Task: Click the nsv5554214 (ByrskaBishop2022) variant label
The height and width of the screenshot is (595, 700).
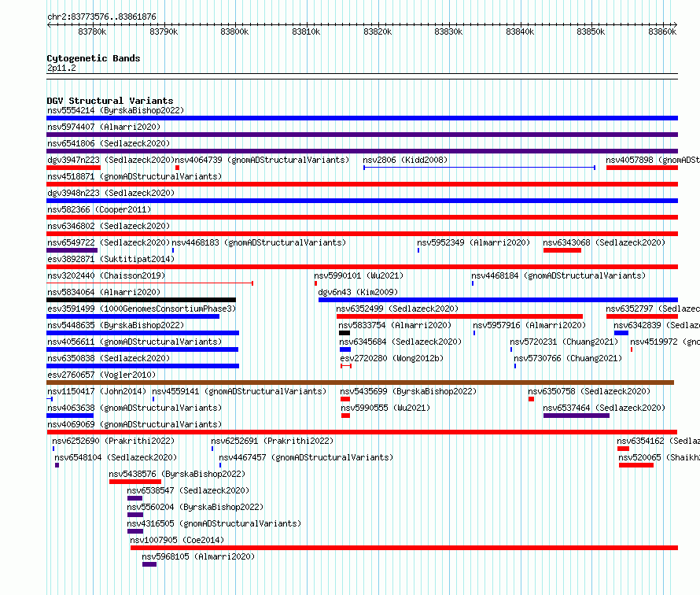Action: [116, 110]
